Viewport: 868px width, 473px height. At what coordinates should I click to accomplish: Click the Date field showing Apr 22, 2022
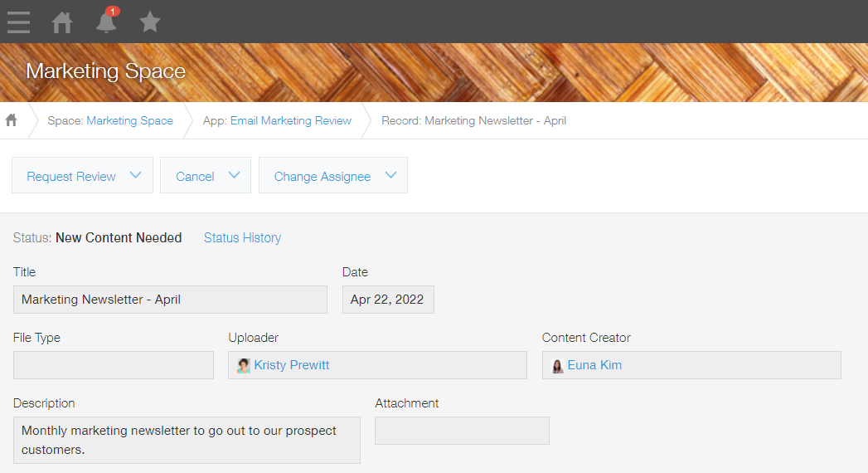point(387,300)
